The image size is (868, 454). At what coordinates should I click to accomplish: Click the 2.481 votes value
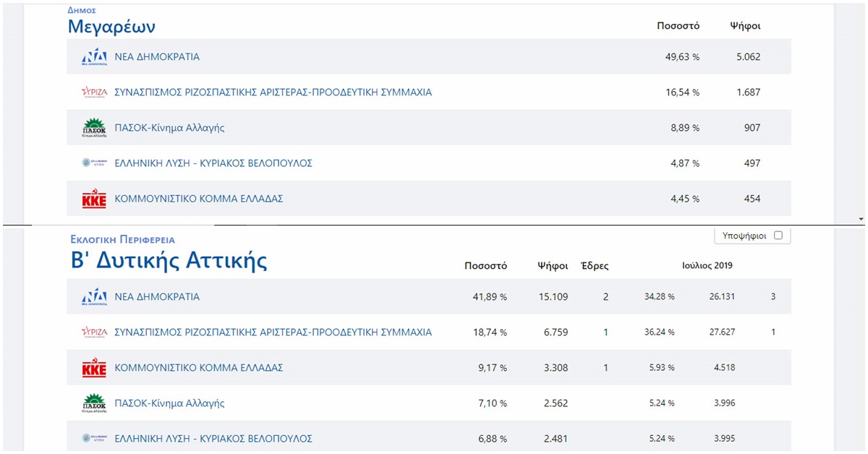coord(556,439)
